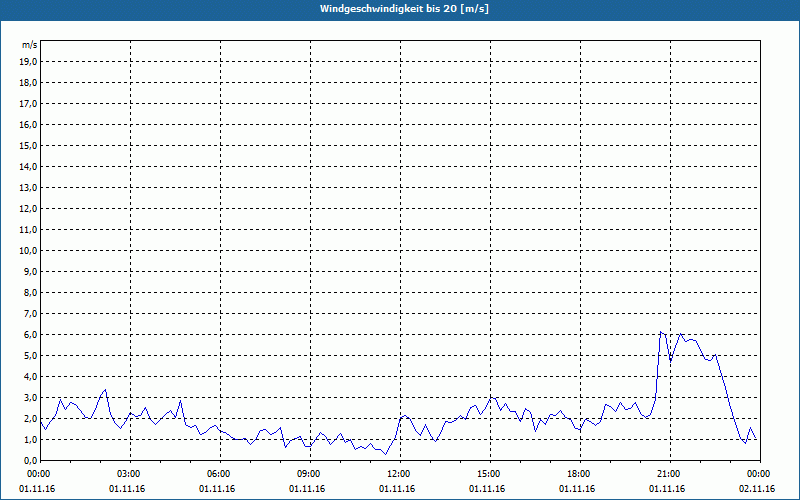The height and width of the screenshot is (500, 800).
Task: Click the 18:00 time label
Action: (580, 474)
